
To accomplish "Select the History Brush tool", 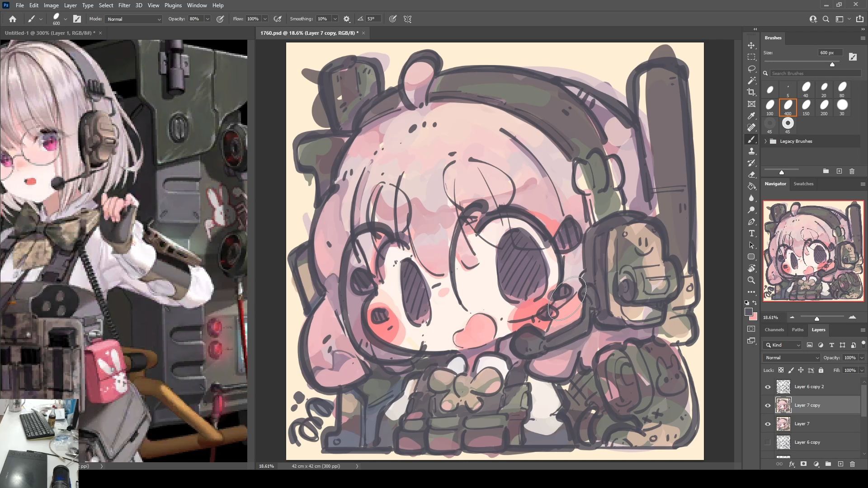I will coord(751,163).
